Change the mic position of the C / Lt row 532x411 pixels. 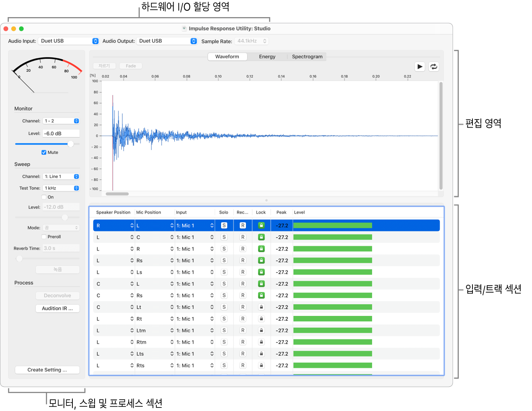(155, 307)
